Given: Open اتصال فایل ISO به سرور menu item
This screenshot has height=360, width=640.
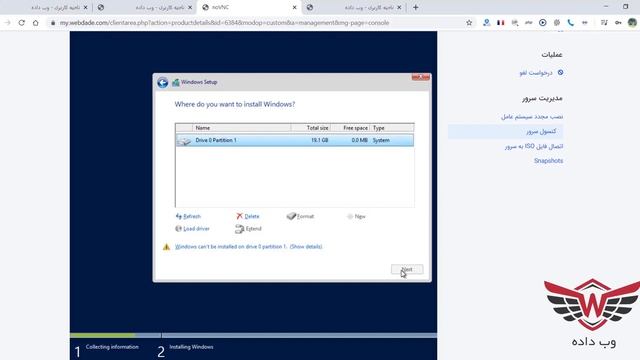Looking at the screenshot, I should [x=533, y=146].
